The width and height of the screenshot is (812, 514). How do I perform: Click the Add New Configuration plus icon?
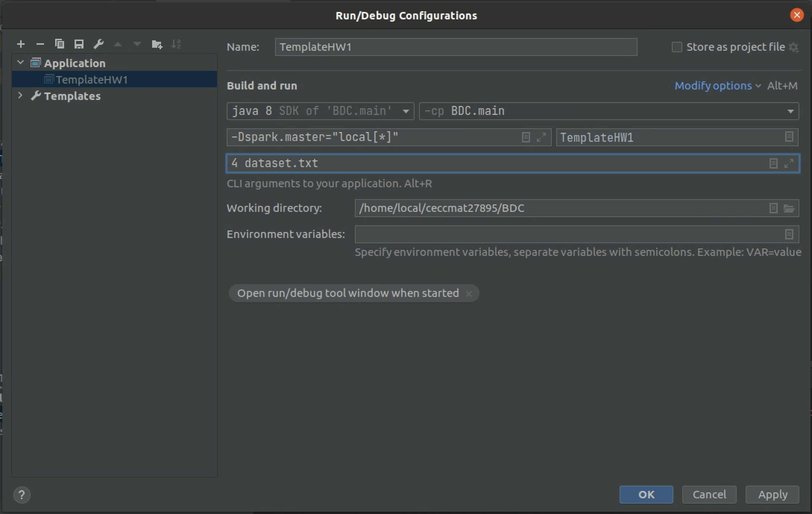click(21, 44)
